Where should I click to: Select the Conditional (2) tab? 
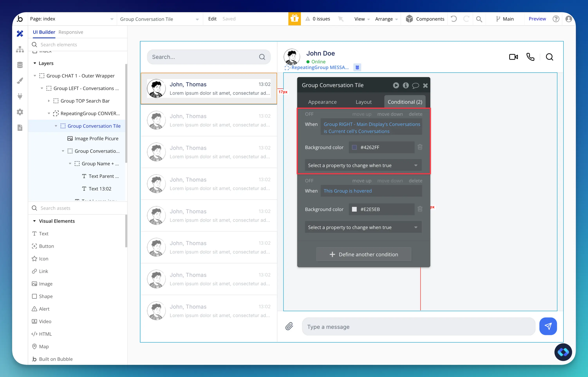coord(405,102)
